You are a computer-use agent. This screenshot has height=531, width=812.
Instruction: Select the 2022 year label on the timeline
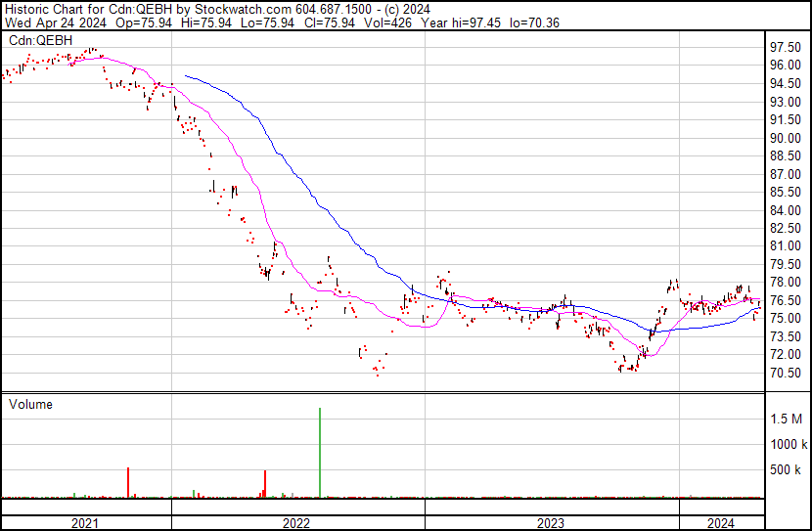pos(296,523)
